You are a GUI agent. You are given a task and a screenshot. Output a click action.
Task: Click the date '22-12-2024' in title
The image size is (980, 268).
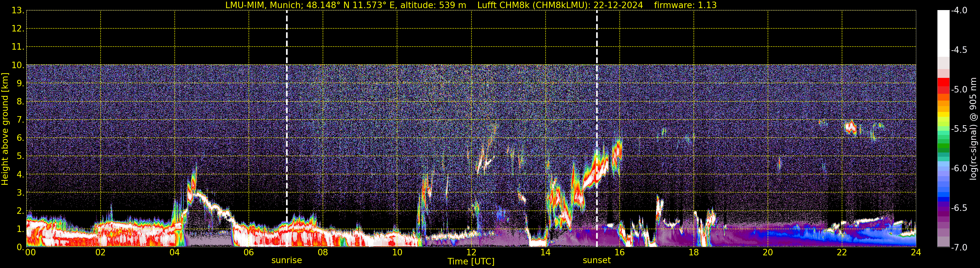(x=618, y=5)
